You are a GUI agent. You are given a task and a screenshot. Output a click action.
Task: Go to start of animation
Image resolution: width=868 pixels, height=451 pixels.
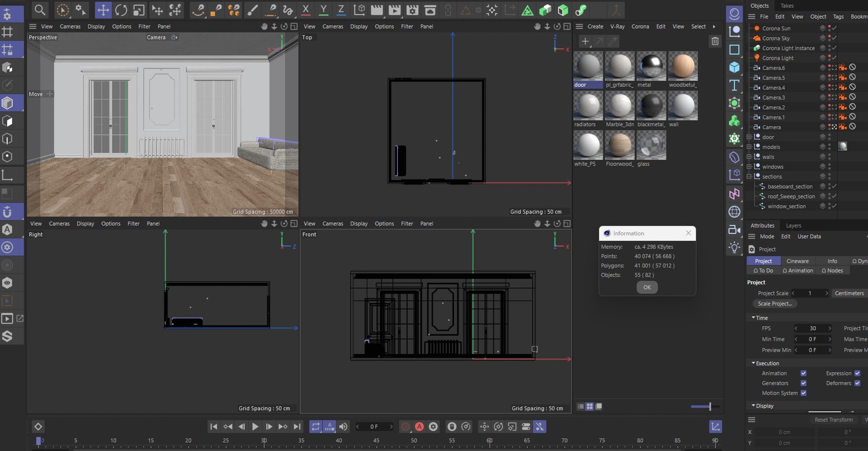coord(214,427)
